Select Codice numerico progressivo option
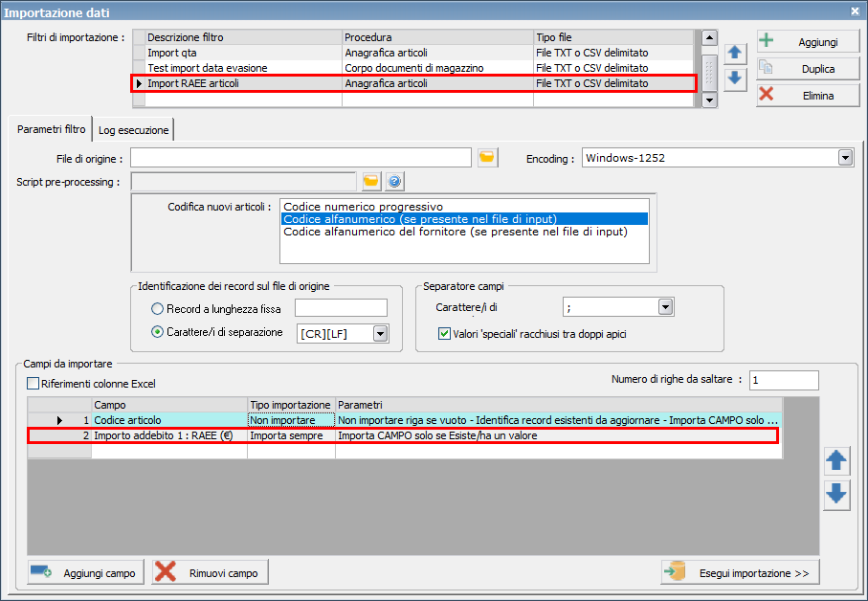Viewport: 868px width, 601px height. coord(464,207)
